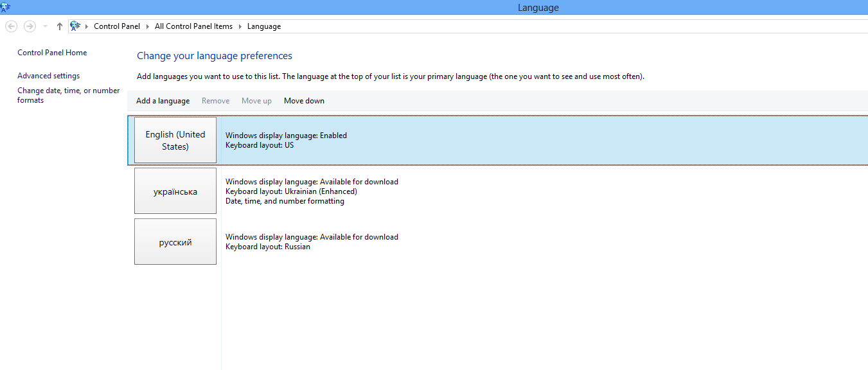This screenshot has height=370, width=868.
Task: Select the русский language entry
Action: [175, 242]
